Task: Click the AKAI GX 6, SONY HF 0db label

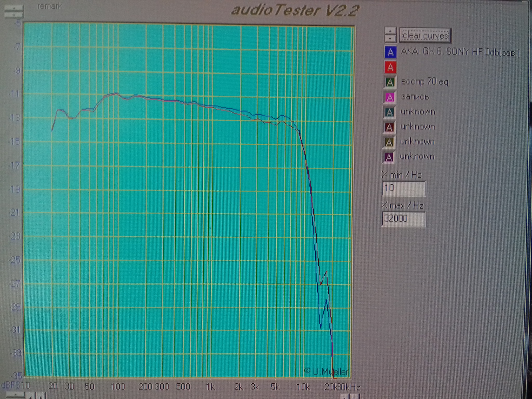Action: (x=460, y=52)
